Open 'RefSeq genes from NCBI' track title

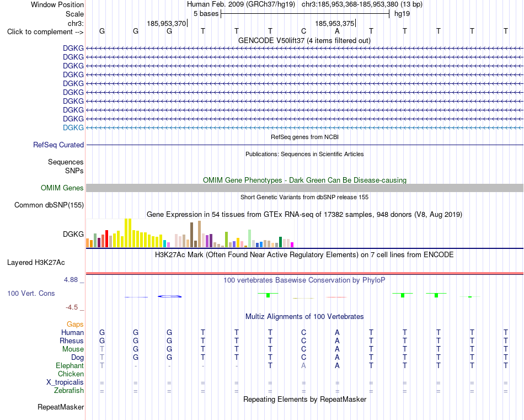click(305, 137)
